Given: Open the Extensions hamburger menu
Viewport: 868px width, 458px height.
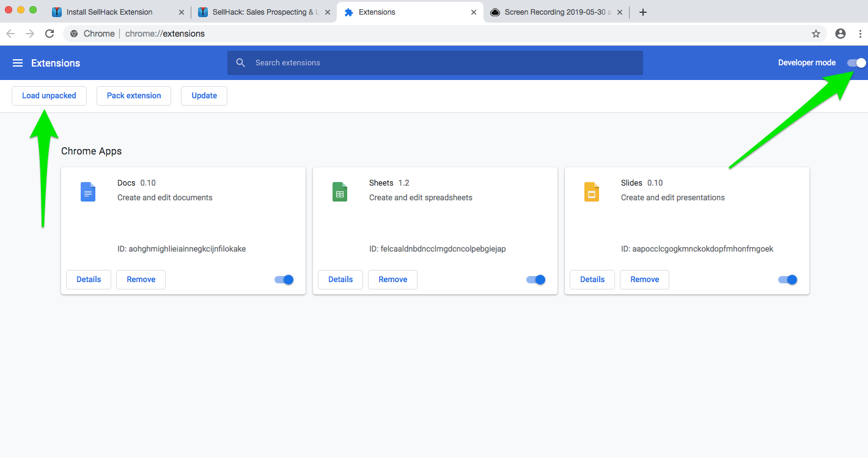Looking at the screenshot, I should 18,63.
